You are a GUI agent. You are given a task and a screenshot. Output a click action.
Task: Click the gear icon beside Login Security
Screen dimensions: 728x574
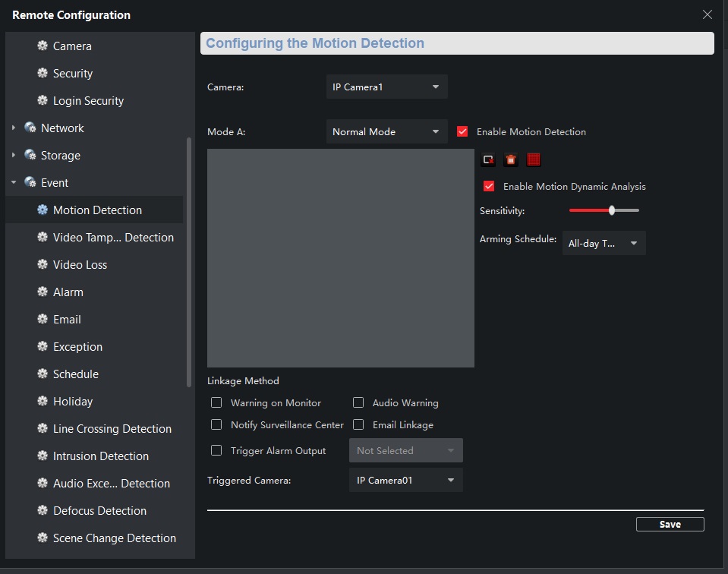43,101
